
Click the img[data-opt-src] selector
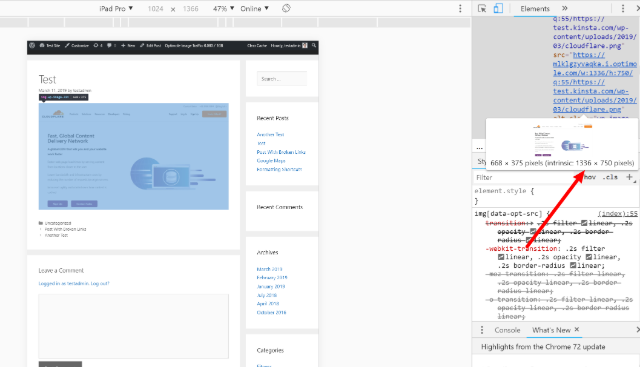[x=508, y=214]
